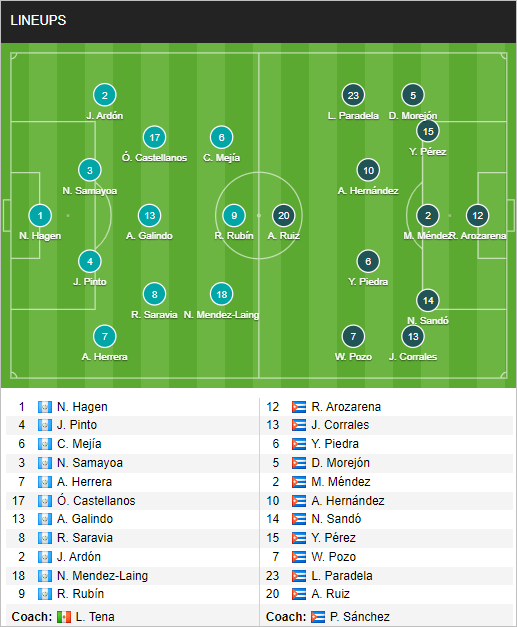Select Y. Piedra's number 6 pitch marker
The height and width of the screenshot is (627, 517).
(x=368, y=262)
